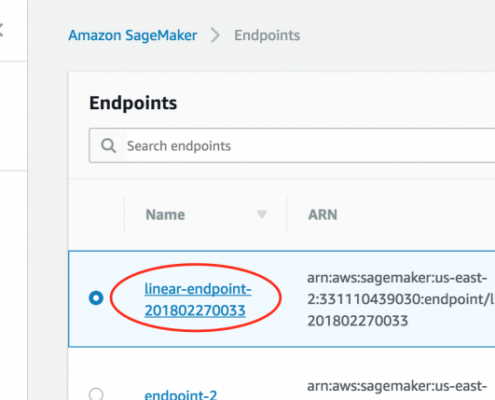Select the endpoint-2 radio button
The height and width of the screenshot is (400, 495).
(x=96, y=394)
